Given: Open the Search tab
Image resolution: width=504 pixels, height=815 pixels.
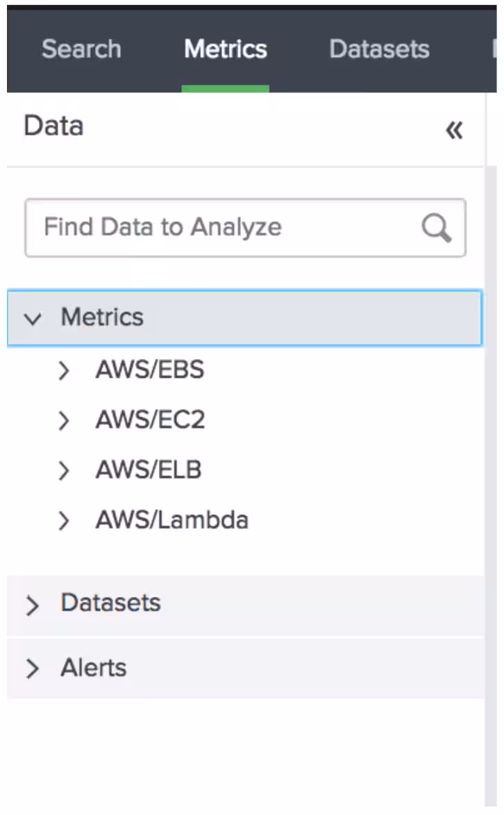Looking at the screenshot, I should [81, 49].
